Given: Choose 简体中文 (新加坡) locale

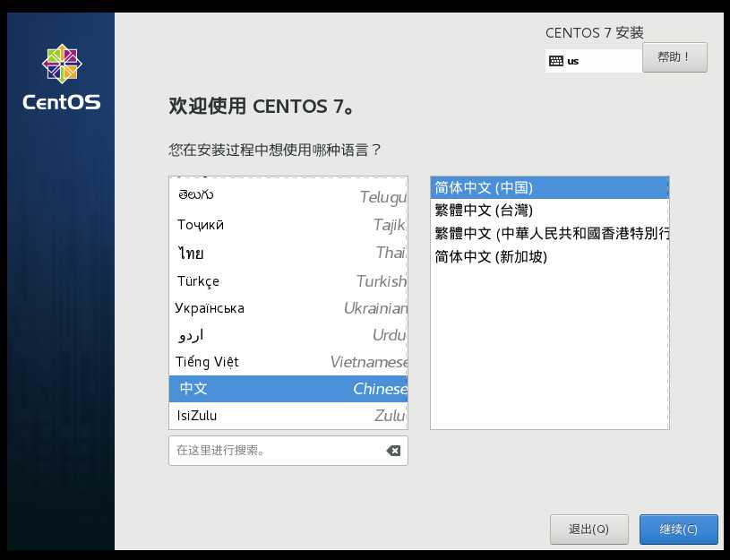Looking at the screenshot, I should pos(549,256).
